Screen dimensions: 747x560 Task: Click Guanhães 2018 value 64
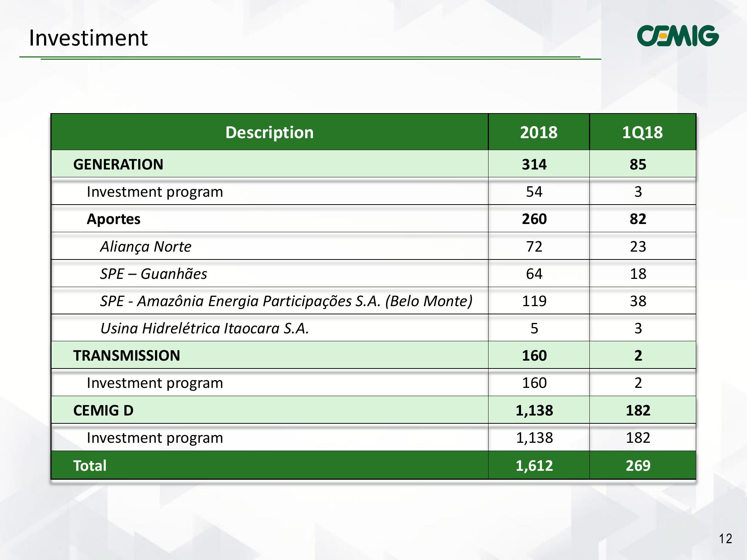(534, 274)
